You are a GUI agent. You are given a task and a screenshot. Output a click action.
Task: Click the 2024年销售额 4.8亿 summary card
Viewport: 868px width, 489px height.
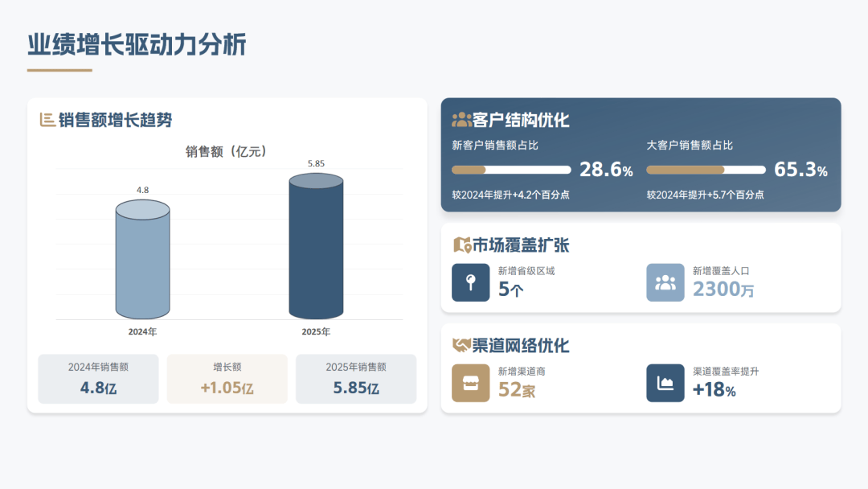(98, 379)
